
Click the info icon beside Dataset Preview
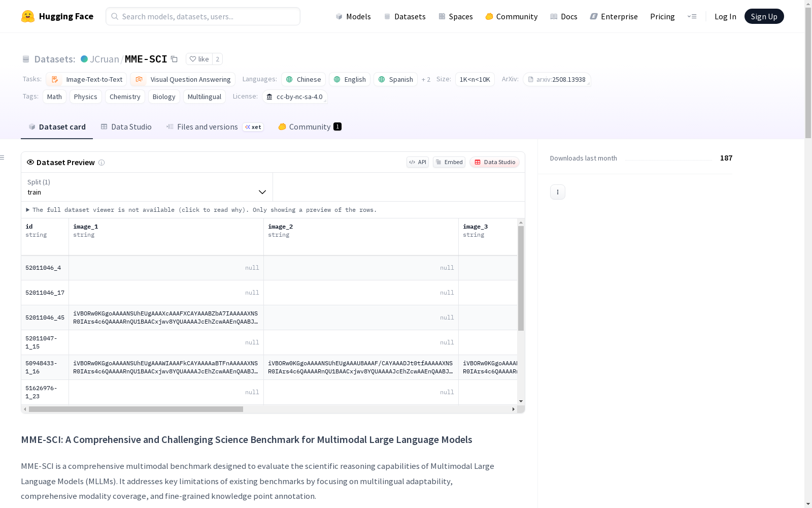tap(101, 163)
